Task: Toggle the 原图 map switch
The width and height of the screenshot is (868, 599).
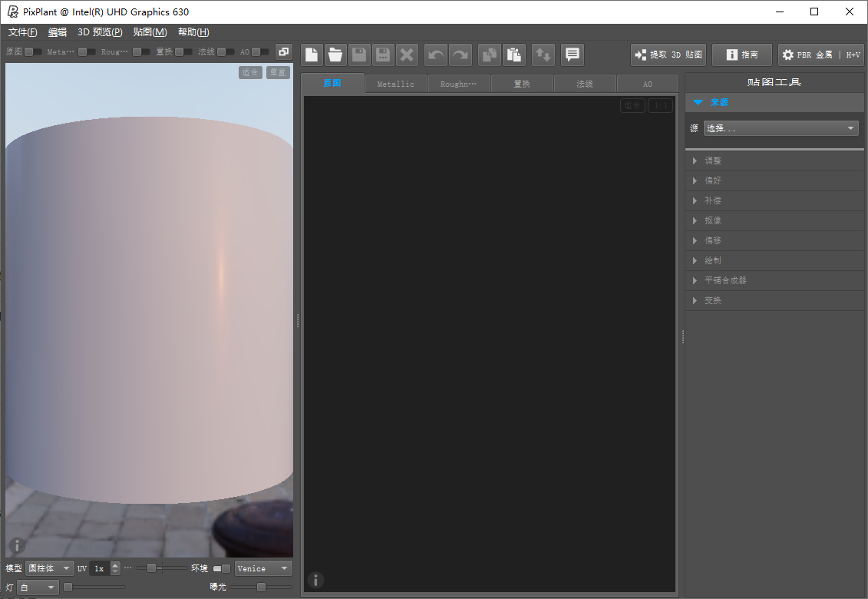Action: (x=33, y=52)
